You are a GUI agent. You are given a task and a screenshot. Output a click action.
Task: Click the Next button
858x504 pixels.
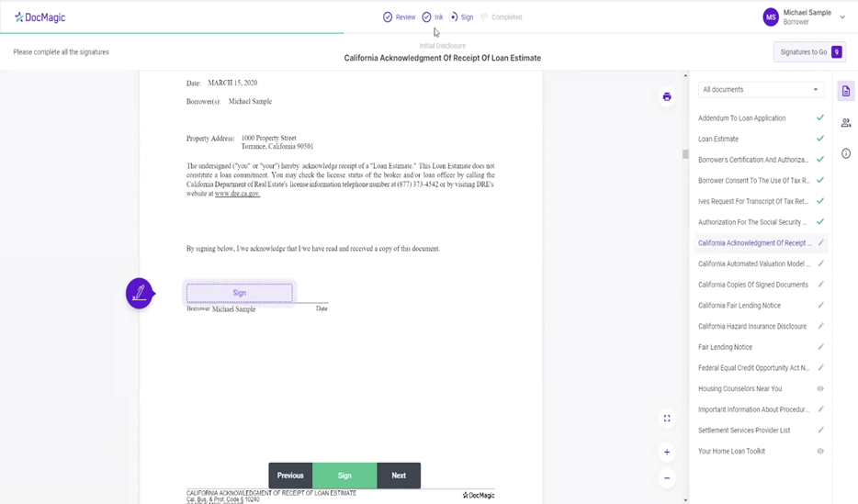399,476
